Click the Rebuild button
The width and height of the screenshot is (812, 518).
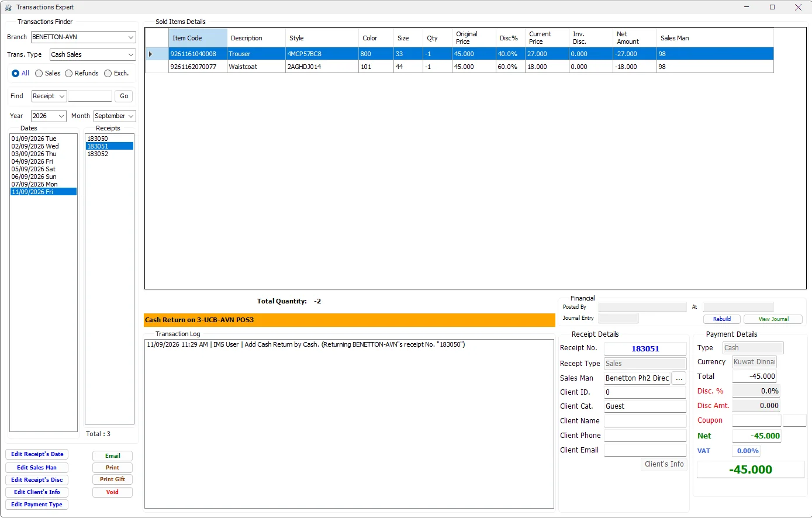[722, 319]
